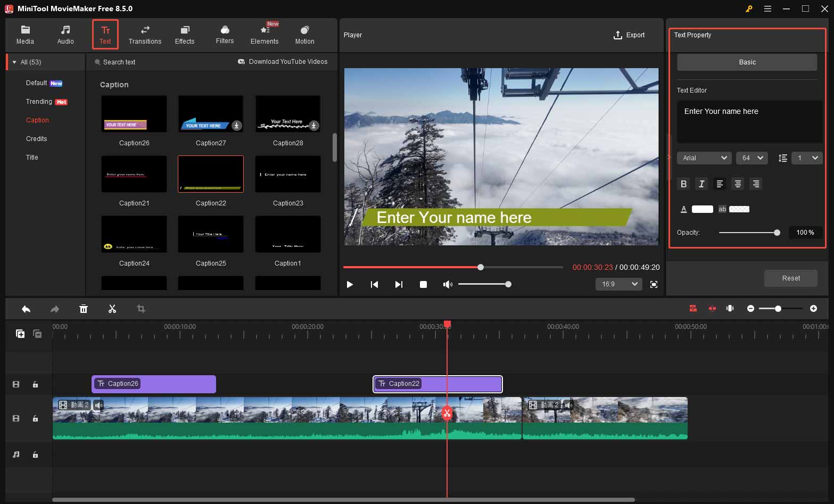
Task: Lock the caption track
Action: pos(35,384)
